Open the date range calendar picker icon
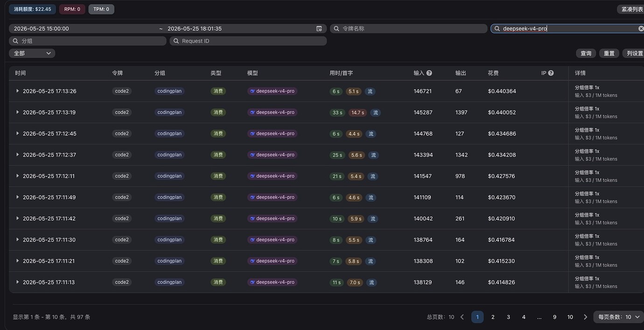 [x=319, y=28]
